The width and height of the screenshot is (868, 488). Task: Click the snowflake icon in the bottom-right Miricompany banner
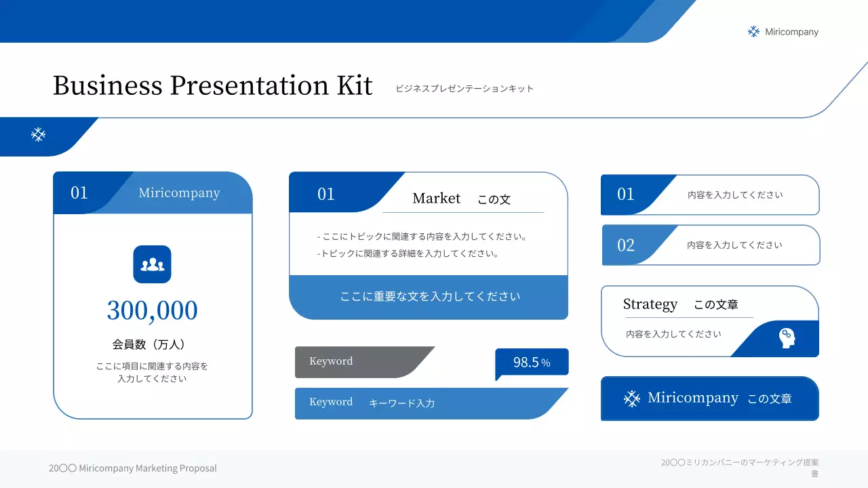point(631,399)
